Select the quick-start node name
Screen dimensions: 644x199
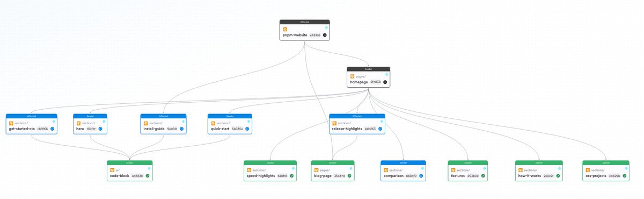pyautogui.click(x=220, y=129)
